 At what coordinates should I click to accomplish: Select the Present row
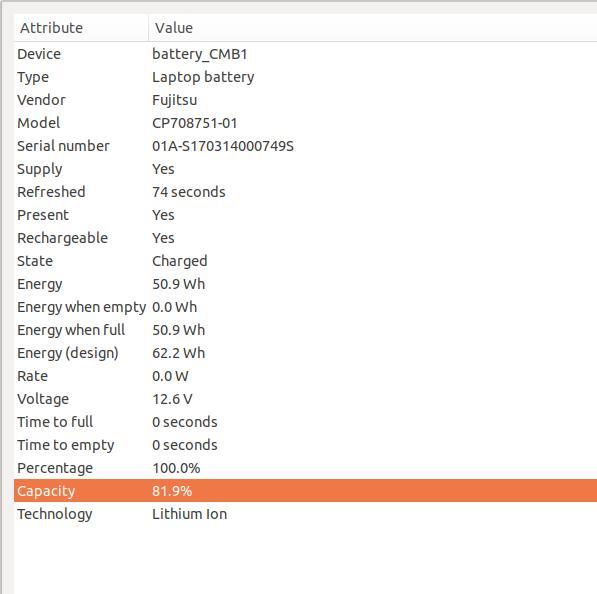pos(305,215)
